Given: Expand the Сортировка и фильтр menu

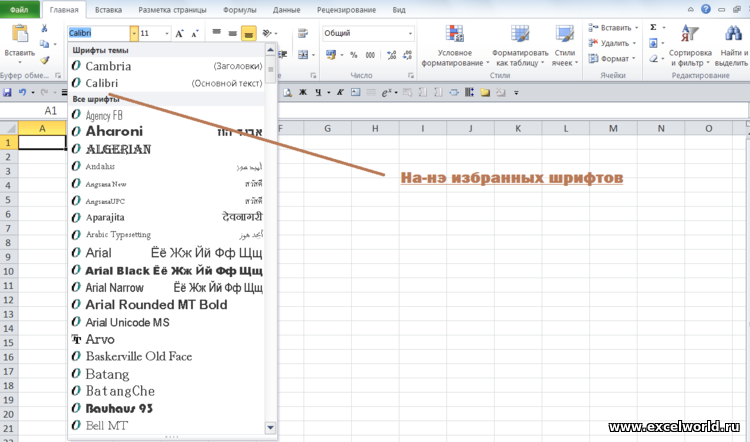Looking at the screenshot, I should pyautogui.click(x=690, y=46).
